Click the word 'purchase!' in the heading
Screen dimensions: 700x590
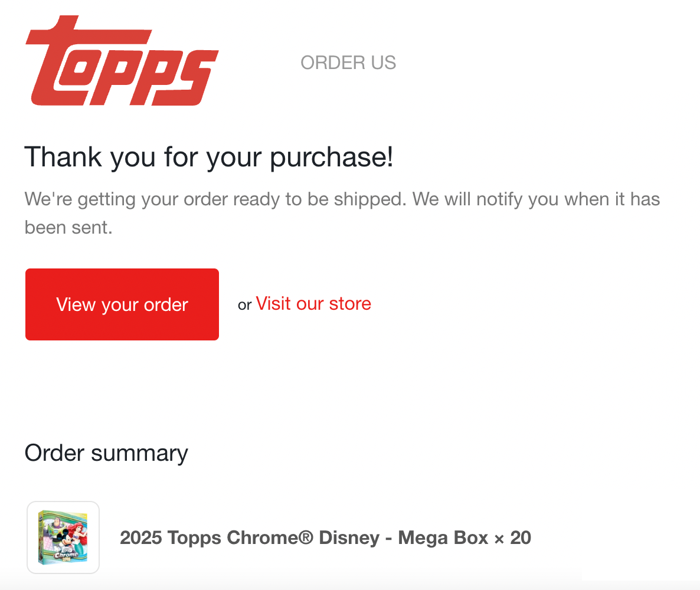[x=332, y=158]
